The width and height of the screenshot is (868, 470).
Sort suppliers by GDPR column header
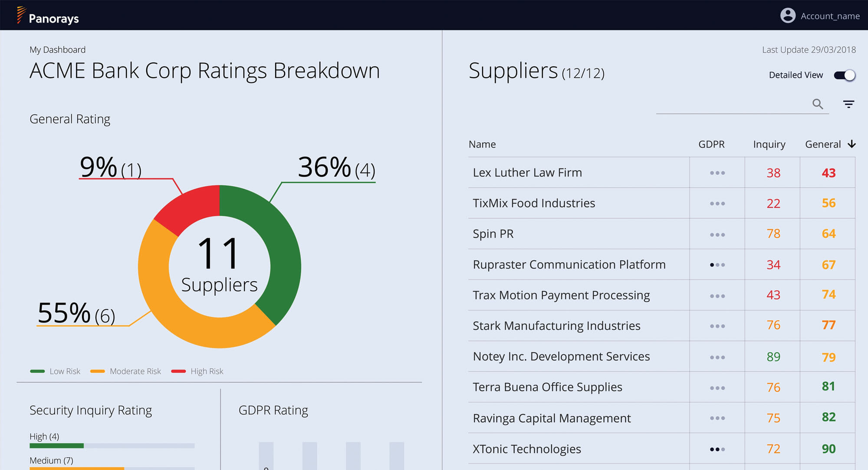click(711, 144)
